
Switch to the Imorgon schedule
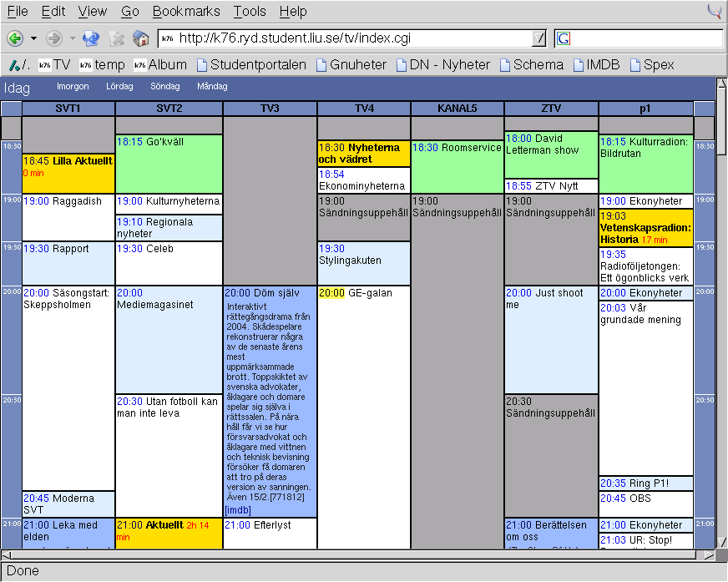pos(73,86)
